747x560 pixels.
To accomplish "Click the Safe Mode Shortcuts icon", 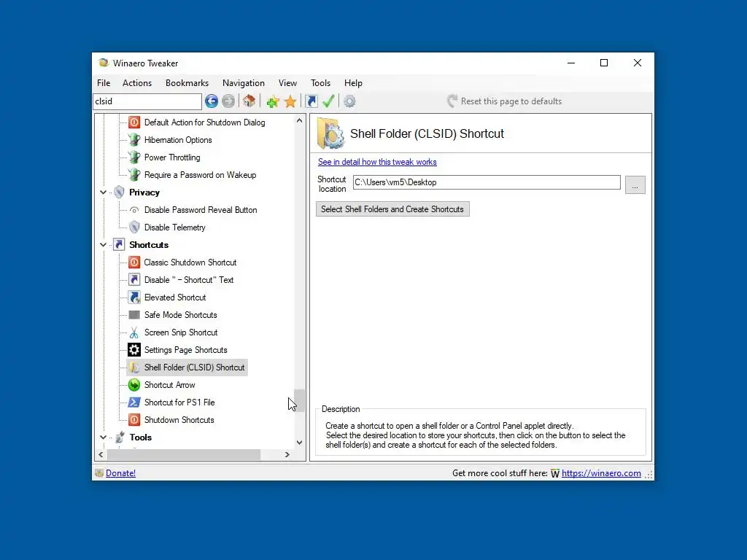I will pos(134,315).
